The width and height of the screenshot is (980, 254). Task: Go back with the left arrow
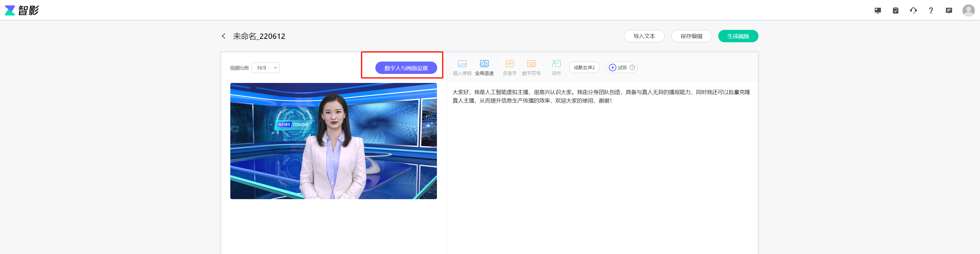(224, 36)
